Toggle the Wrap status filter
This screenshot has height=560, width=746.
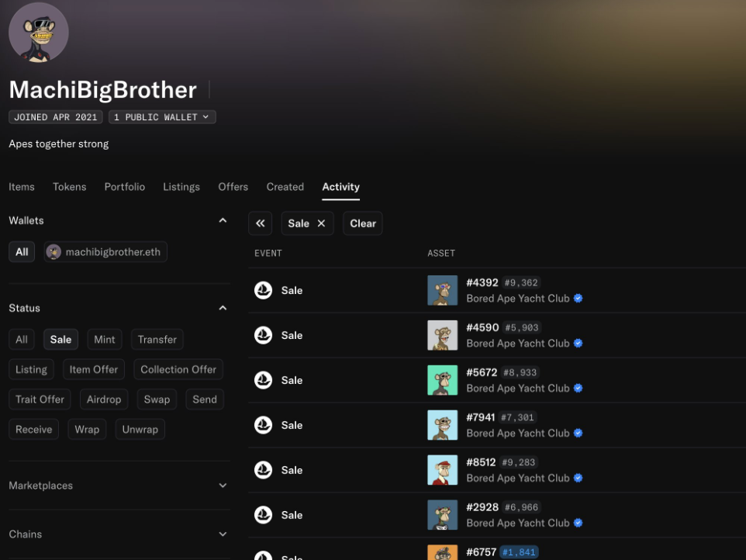tap(87, 429)
